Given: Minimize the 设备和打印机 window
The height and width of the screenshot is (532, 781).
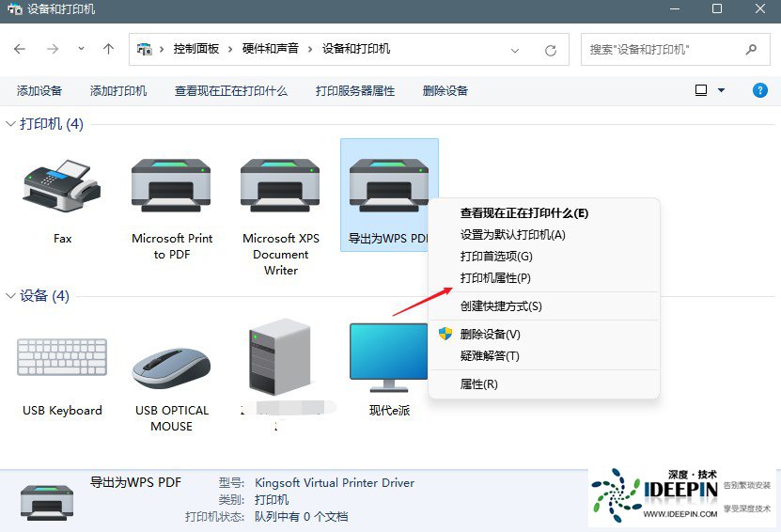Looking at the screenshot, I should pos(675,9).
